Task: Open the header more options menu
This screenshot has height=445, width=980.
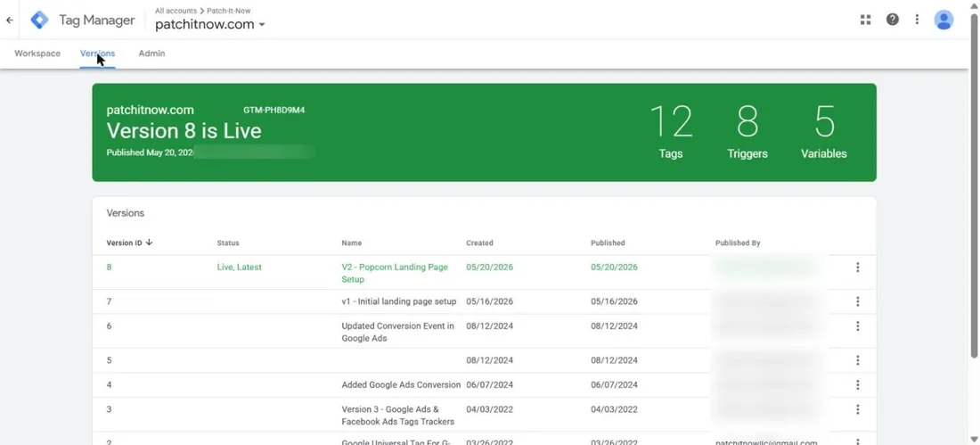Action: coord(917,20)
